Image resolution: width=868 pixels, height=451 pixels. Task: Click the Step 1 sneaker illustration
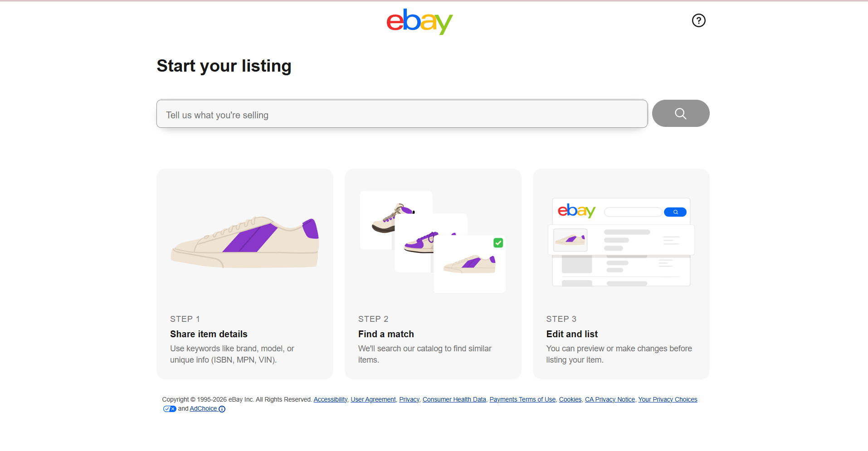[245, 242]
